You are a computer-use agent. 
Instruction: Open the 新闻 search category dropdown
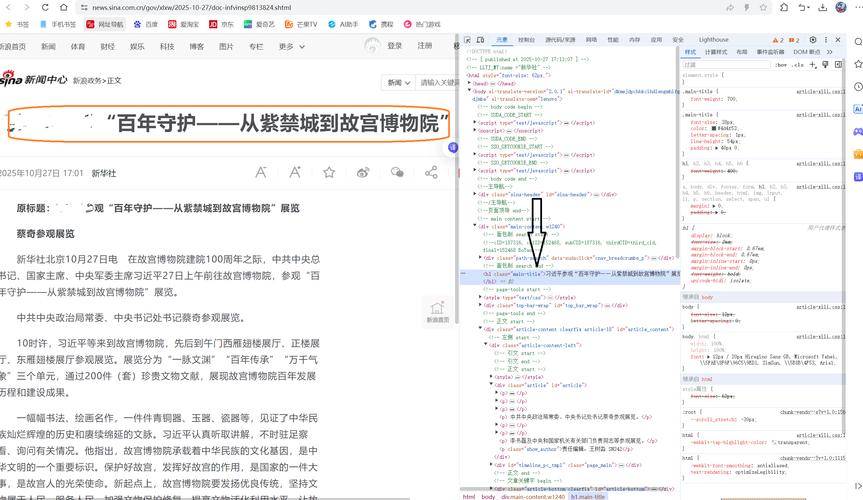(x=399, y=83)
